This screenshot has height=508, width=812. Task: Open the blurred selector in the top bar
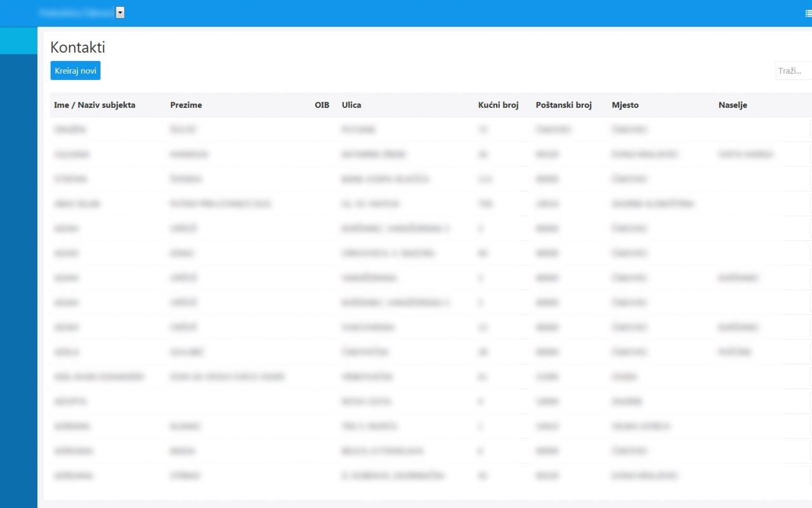76,13
